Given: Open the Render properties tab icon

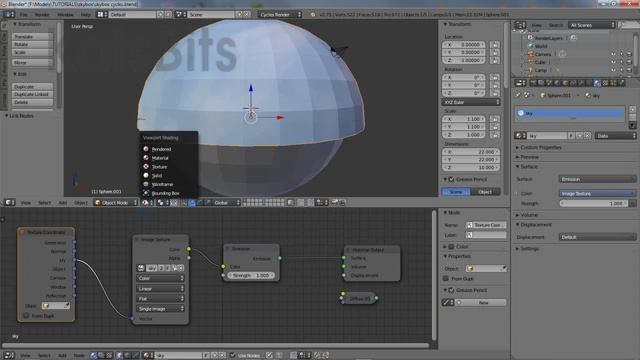Looking at the screenshot, I should (533, 83).
